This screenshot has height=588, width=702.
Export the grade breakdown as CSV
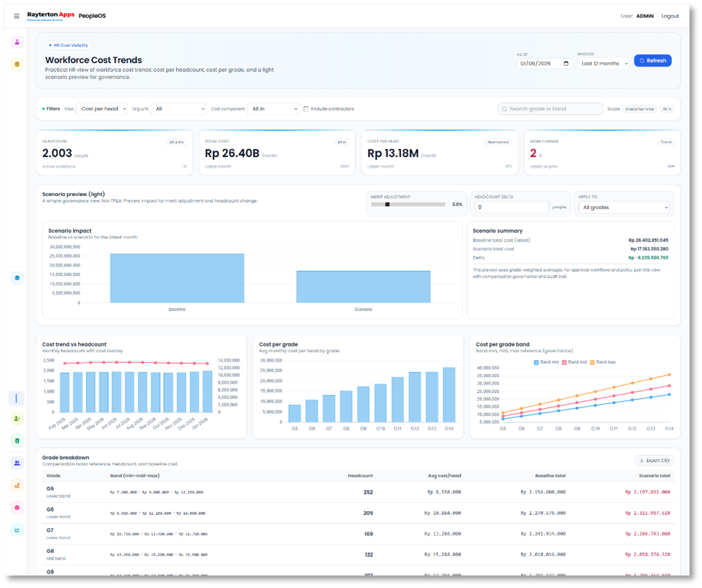(654, 460)
